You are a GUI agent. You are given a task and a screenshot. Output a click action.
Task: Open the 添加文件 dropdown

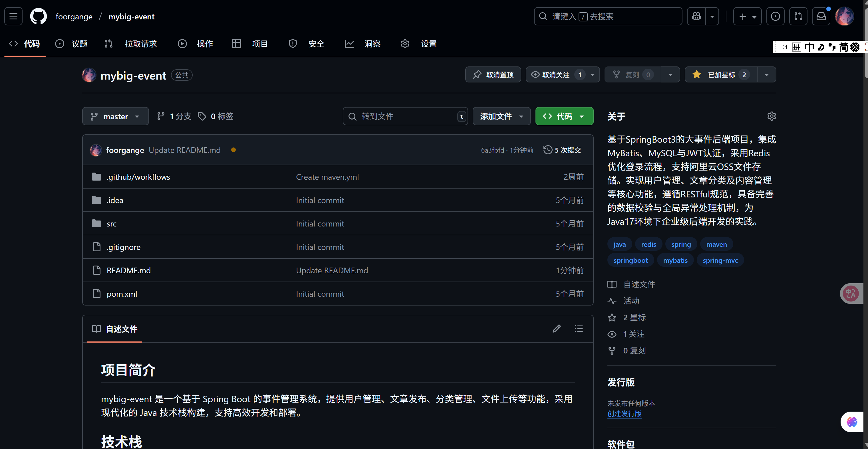coord(502,116)
